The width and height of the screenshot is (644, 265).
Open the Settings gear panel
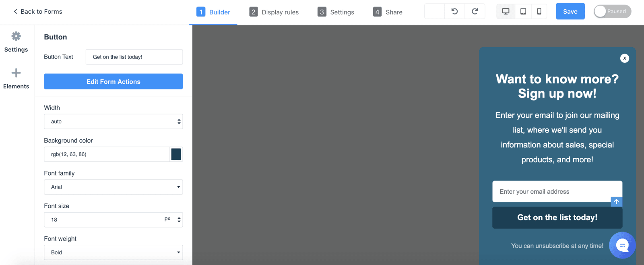pyautogui.click(x=16, y=42)
